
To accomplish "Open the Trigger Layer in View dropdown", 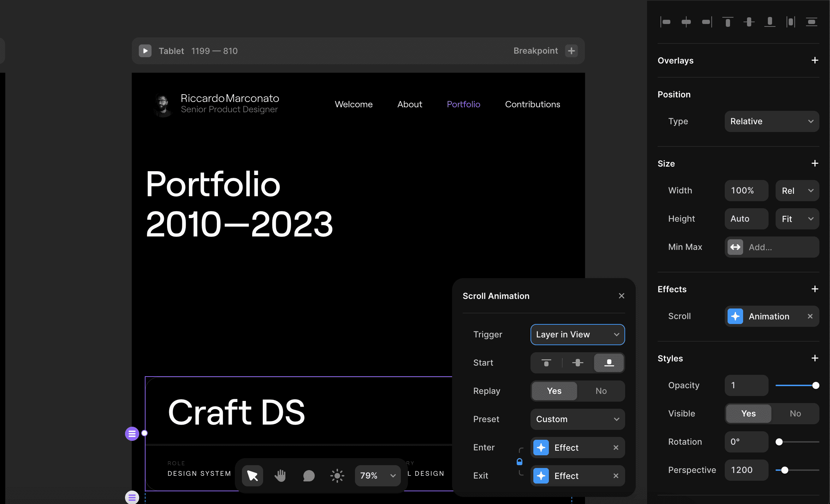I will coord(577,334).
